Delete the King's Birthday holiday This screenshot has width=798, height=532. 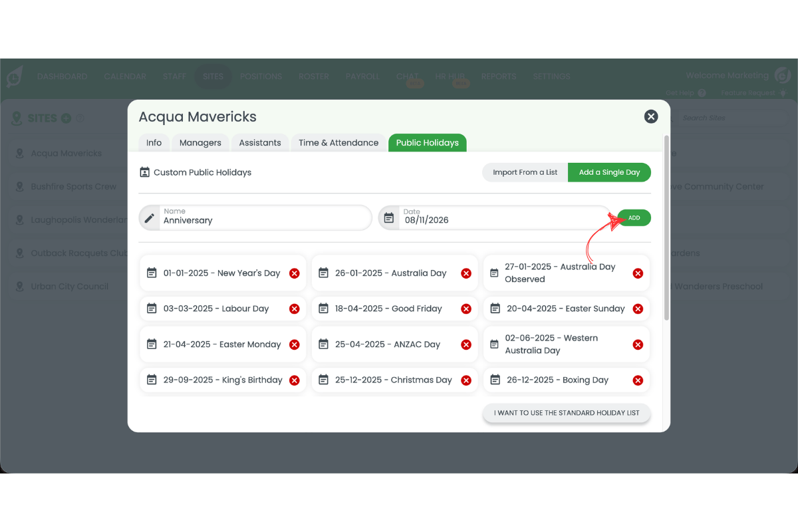point(294,380)
